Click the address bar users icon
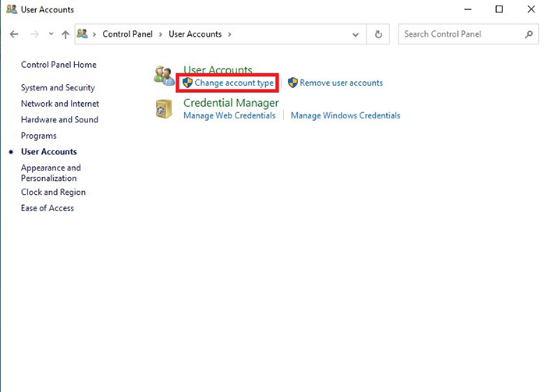 [83, 34]
